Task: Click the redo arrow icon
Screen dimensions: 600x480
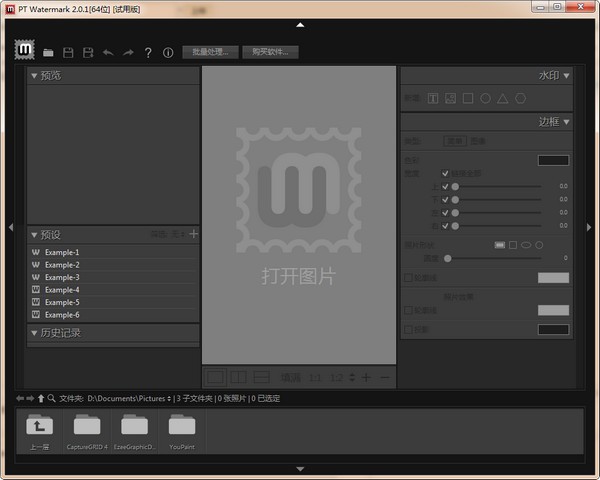Action: coord(128,52)
